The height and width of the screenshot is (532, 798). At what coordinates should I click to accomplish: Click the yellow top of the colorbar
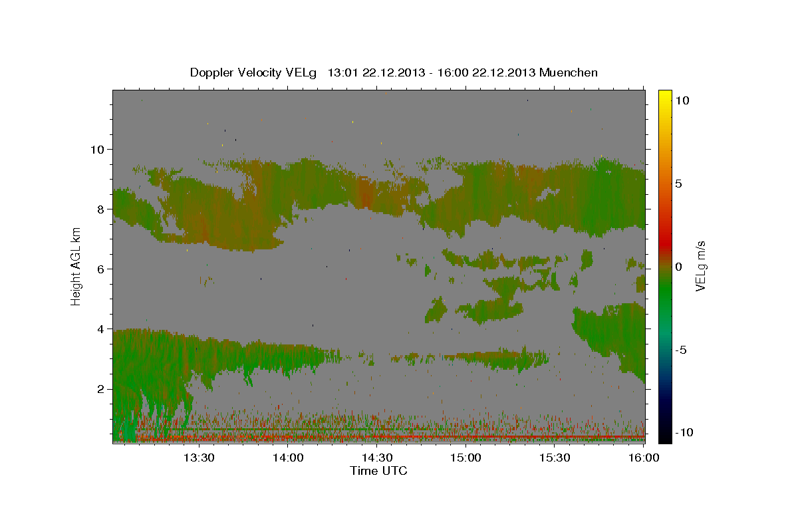pyautogui.click(x=664, y=96)
